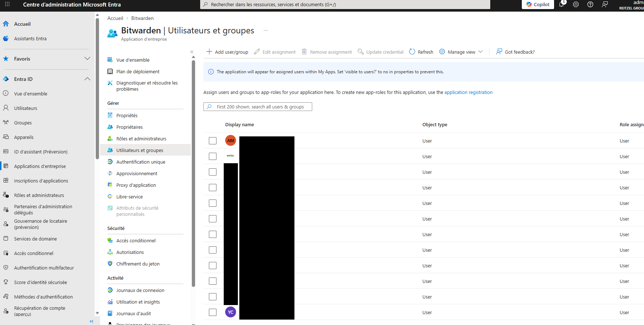Select Utilisateurs et groupes menu item

pos(145,150)
